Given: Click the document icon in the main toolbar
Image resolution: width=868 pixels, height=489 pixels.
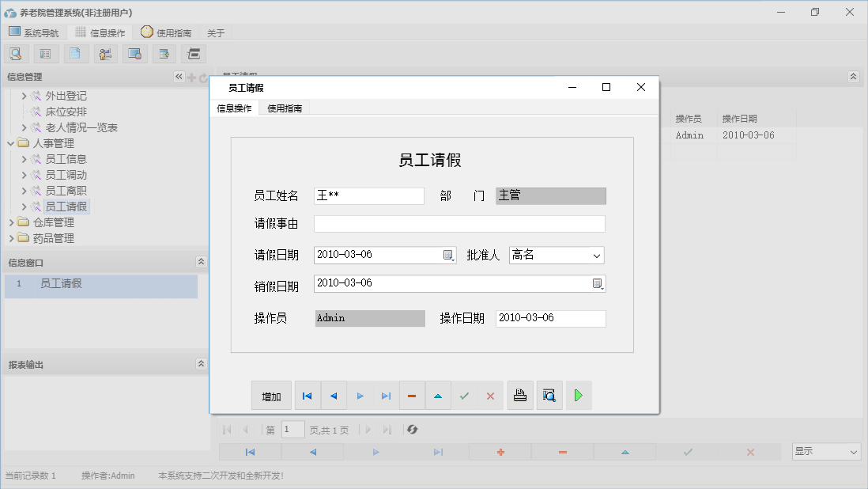Looking at the screenshot, I should (75, 53).
